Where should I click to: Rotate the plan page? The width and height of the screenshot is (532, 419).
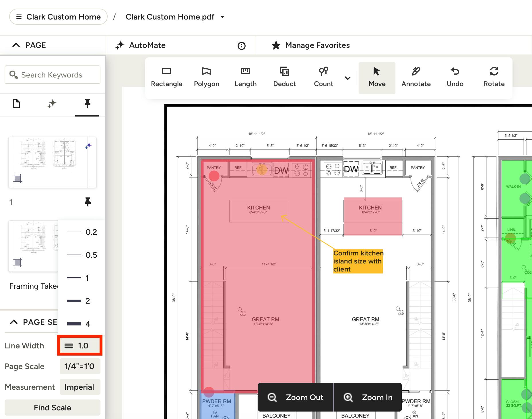tap(494, 77)
